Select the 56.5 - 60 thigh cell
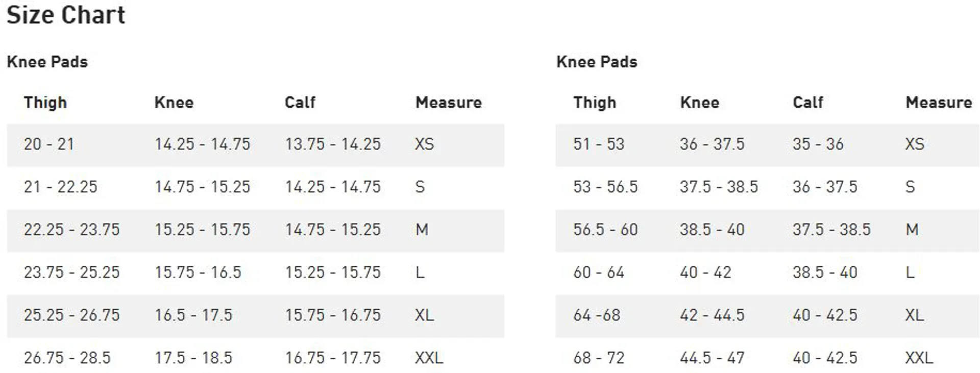The width and height of the screenshot is (980, 373). point(605,229)
